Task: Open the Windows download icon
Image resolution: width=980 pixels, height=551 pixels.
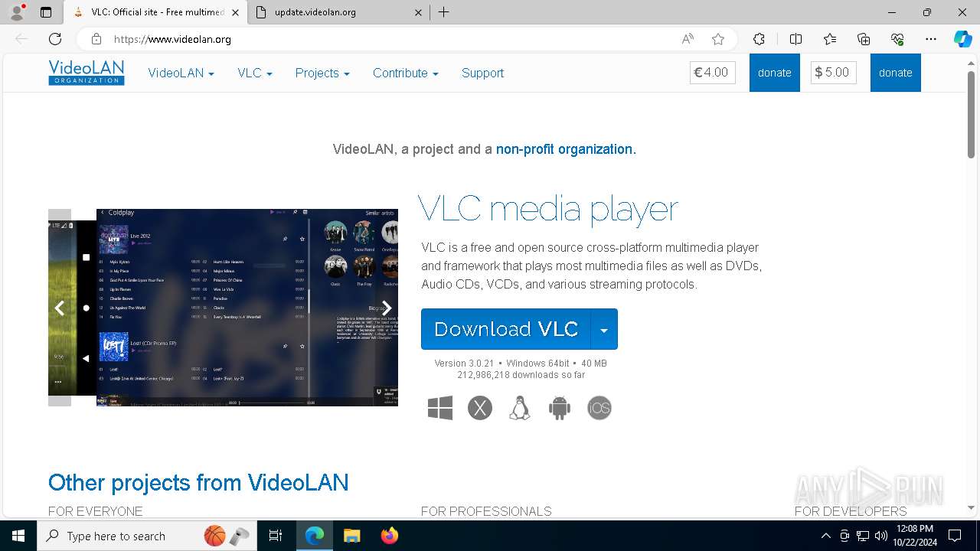Action: pos(440,408)
